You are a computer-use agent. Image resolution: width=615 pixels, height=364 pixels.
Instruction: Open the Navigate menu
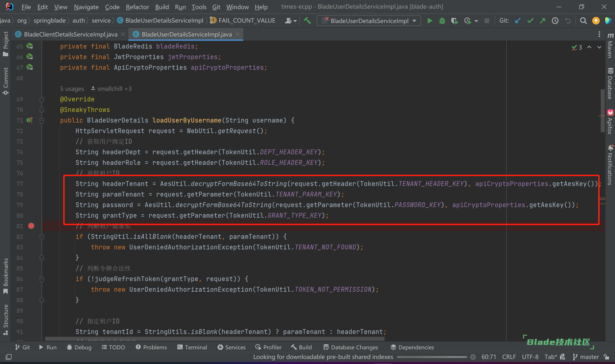[x=86, y=7]
